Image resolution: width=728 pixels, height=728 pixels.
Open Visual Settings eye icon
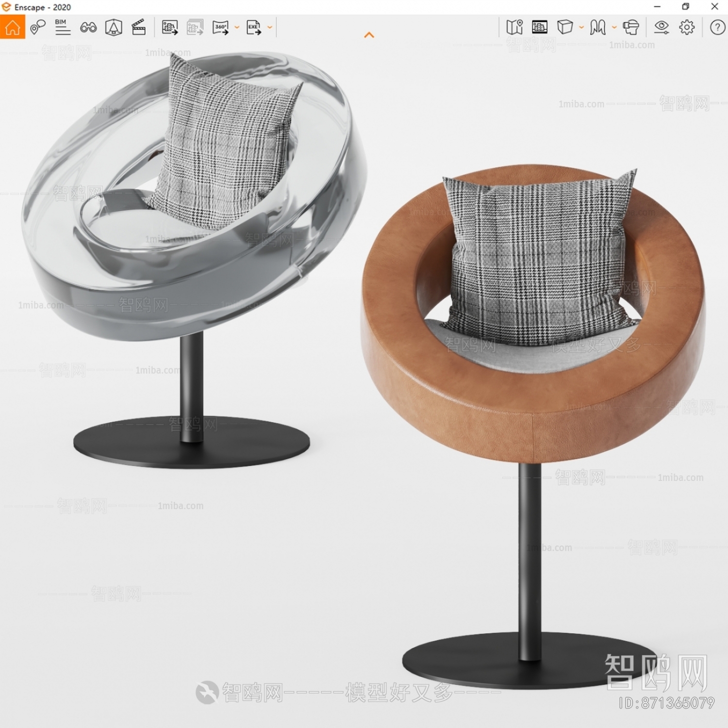pos(662,27)
